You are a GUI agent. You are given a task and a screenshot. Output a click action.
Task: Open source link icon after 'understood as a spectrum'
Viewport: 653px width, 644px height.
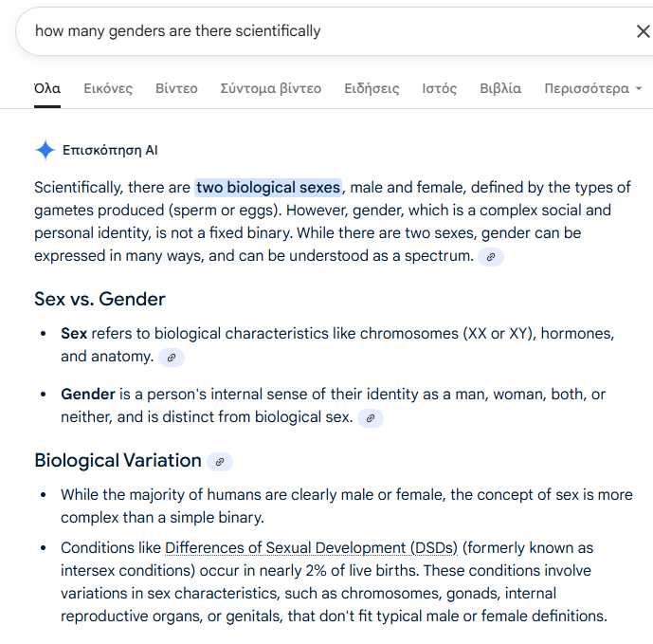tap(490, 257)
